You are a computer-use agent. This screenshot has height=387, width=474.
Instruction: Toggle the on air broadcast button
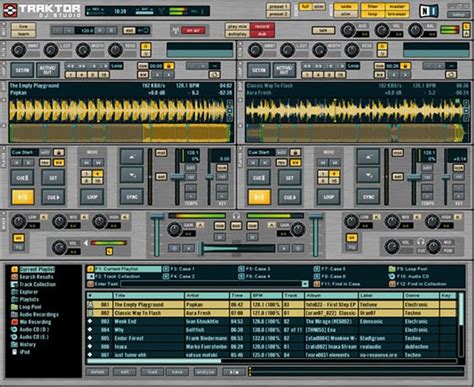point(194,31)
